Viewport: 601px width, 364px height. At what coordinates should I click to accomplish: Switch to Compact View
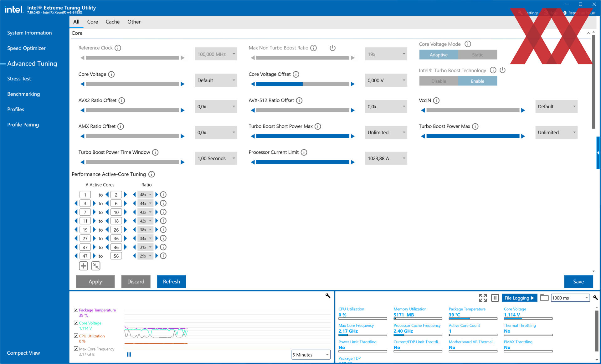23,353
